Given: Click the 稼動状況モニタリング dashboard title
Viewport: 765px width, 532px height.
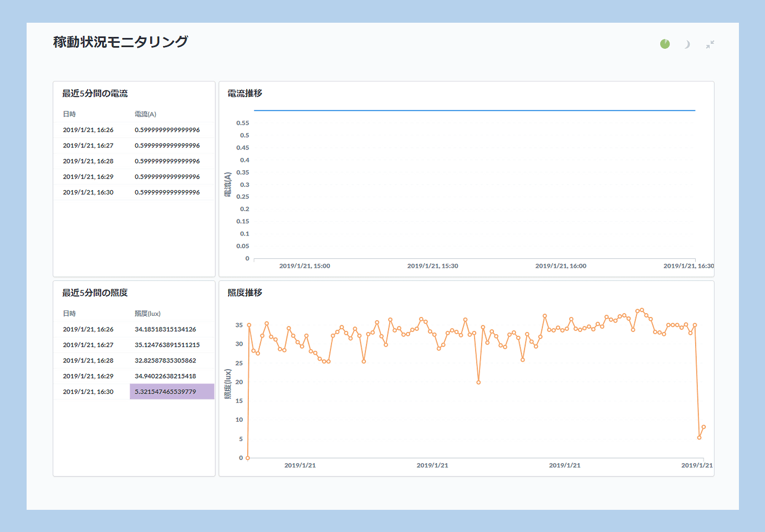Looking at the screenshot, I should coord(120,42).
